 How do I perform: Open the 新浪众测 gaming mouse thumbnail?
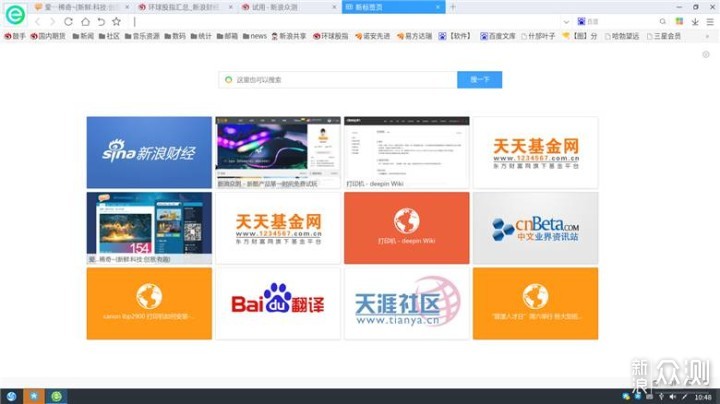pos(278,152)
